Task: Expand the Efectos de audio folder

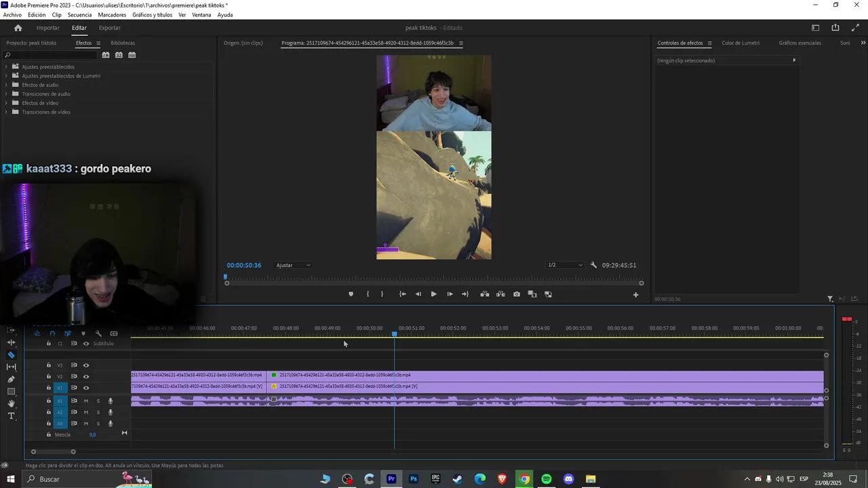Action: pos(6,85)
